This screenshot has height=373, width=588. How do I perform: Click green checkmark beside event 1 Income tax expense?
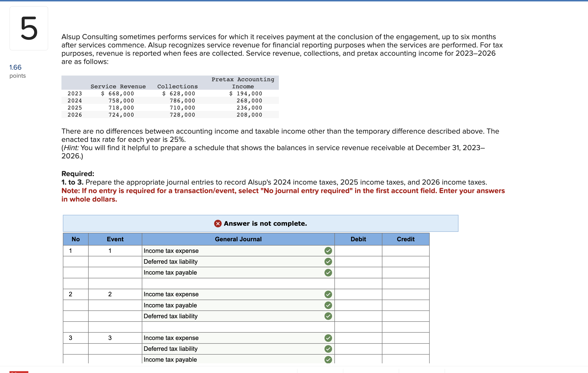[328, 250]
